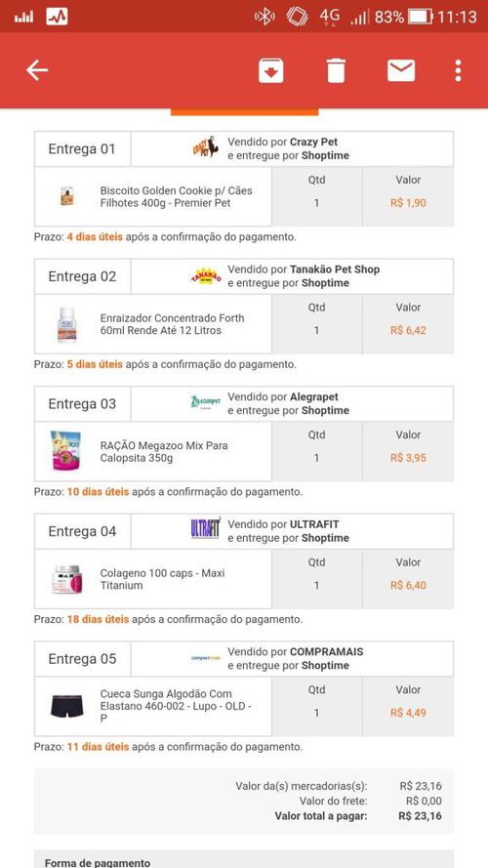The image size is (488, 868).
Task: Open the Colageno Maxi Titanium jar image
Action: (67, 579)
